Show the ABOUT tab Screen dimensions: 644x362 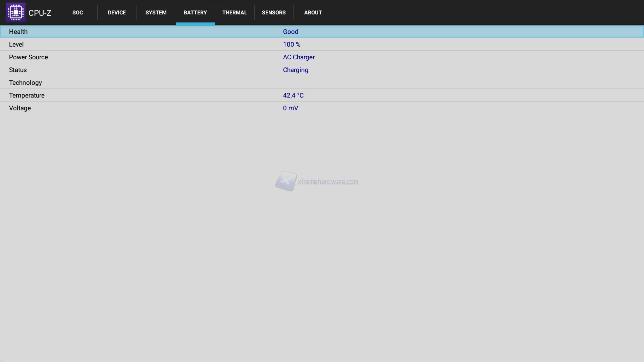tap(313, 12)
